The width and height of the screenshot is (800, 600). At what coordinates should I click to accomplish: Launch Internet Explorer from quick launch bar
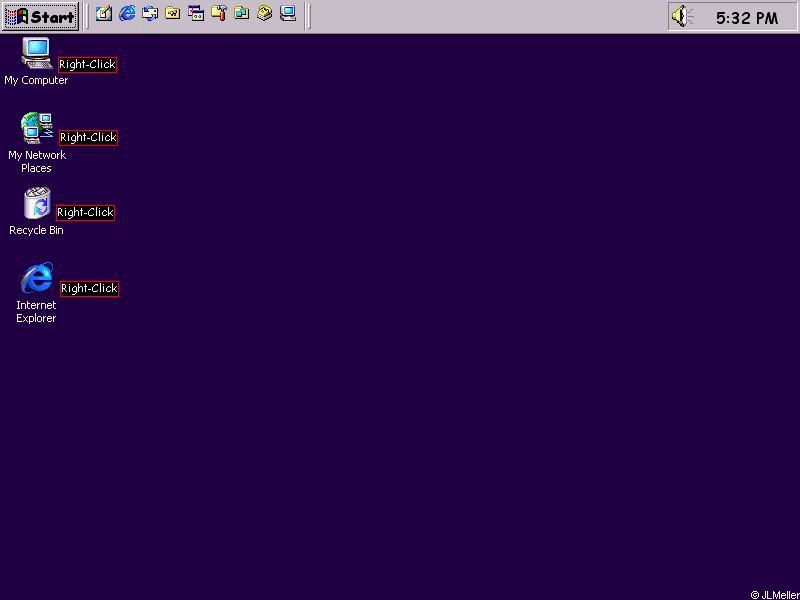(x=127, y=13)
